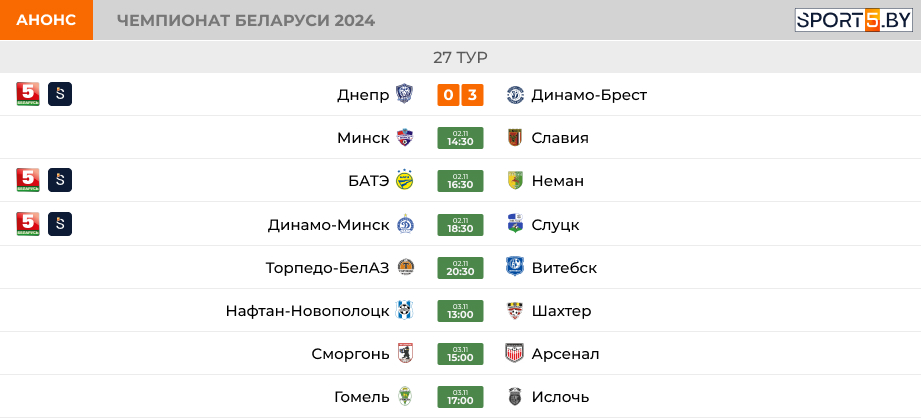This screenshot has width=921, height=418.
Task: Click the Arsenal club crest
Action: pos(515,353)
